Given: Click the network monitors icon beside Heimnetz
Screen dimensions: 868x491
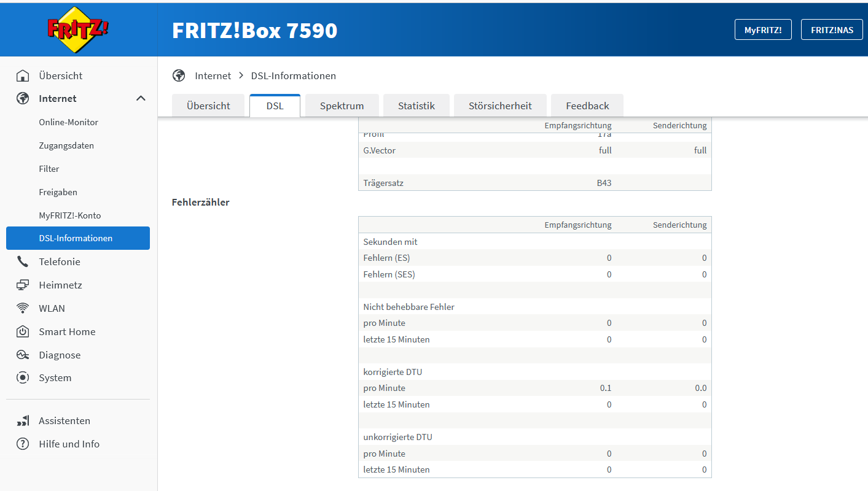Looking at the screenshot, I should (23, 285).
